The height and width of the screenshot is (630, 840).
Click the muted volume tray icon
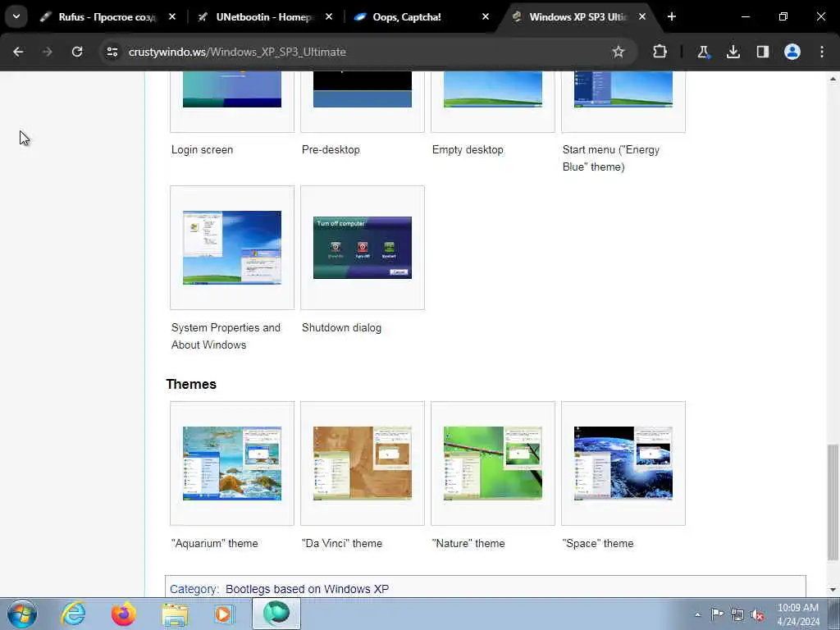757,615
